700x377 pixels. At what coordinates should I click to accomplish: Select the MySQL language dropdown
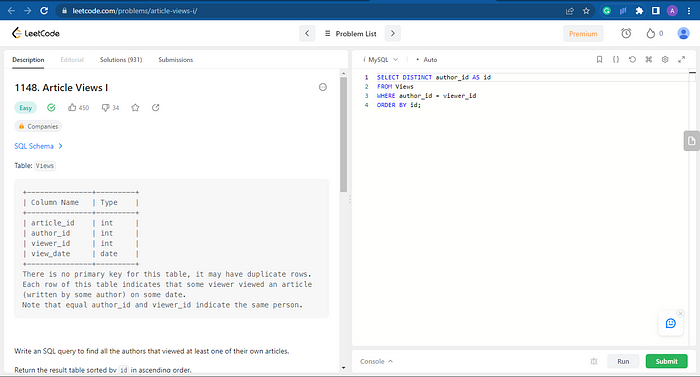pos(381,59)
